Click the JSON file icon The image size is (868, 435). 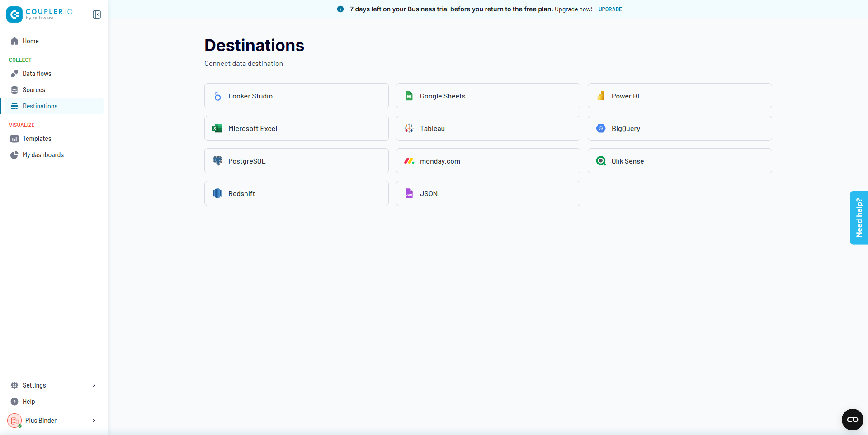pyautogui.click(x=409, y=193)
